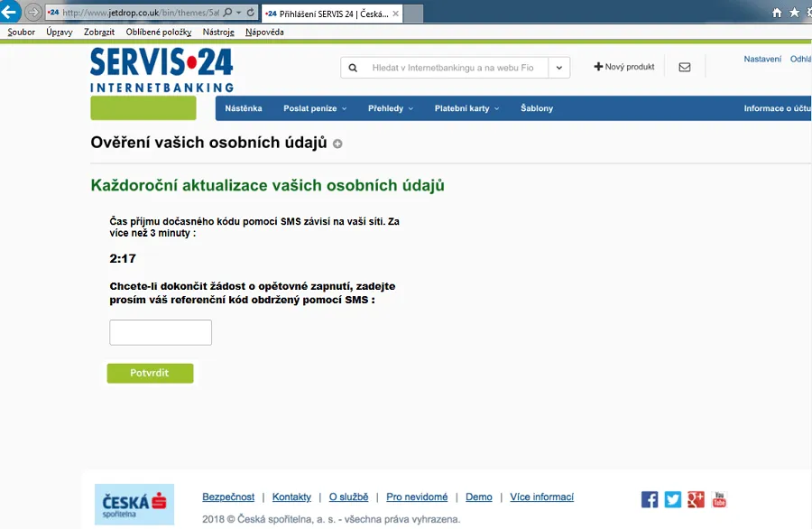Open the Oblíbené položky menu
The width and height of the screenshot is (812, 529).
point(159,32)
